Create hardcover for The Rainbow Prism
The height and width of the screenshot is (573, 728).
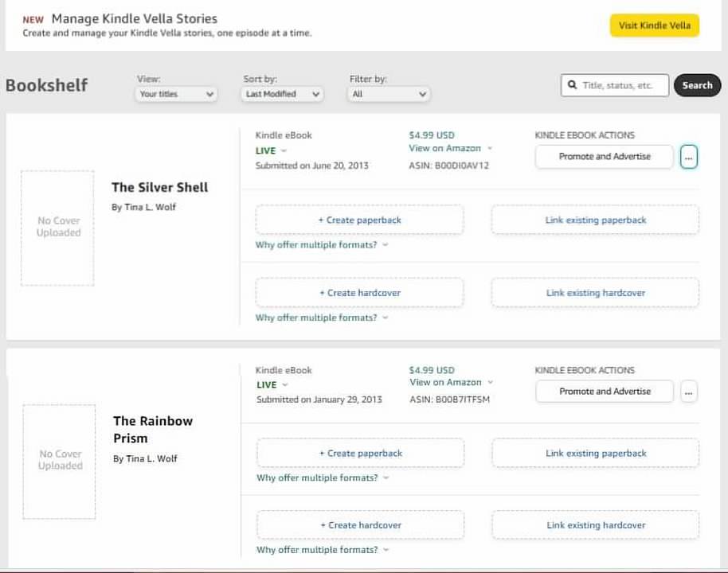click(360, 525)
